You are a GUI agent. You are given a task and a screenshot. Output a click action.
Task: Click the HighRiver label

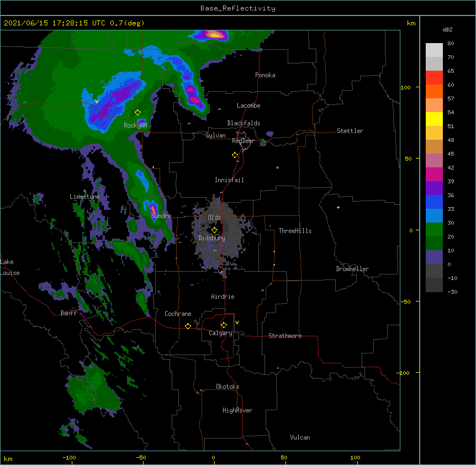click(237, 410)
